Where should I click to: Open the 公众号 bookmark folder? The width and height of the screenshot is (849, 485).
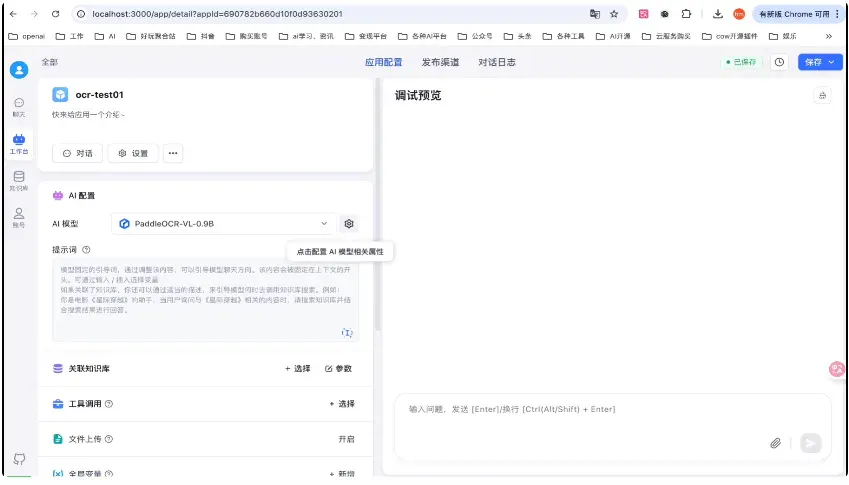(475, 36)
